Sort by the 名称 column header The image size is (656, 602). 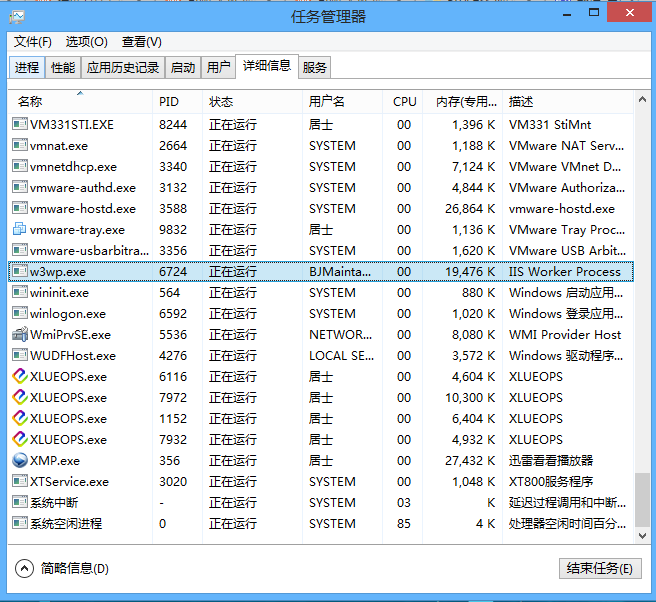pos(80,102)
